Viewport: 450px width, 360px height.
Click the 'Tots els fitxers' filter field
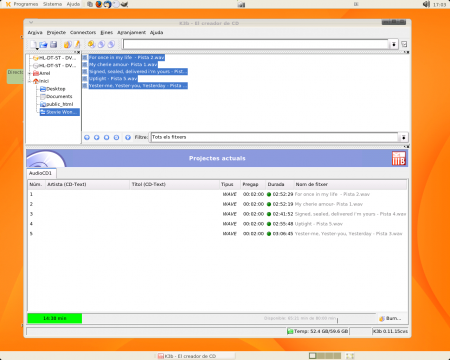click(274, 137)
